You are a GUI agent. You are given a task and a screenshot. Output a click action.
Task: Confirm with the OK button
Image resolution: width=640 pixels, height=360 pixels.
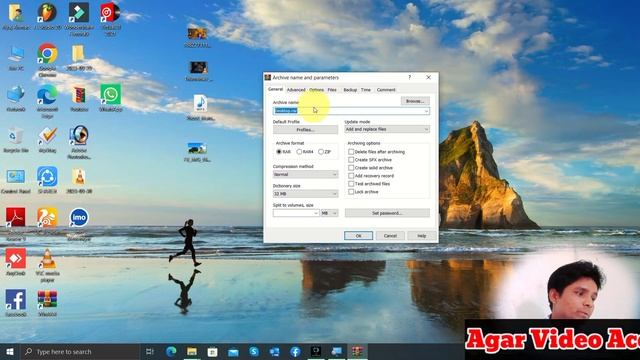point(358,236)
